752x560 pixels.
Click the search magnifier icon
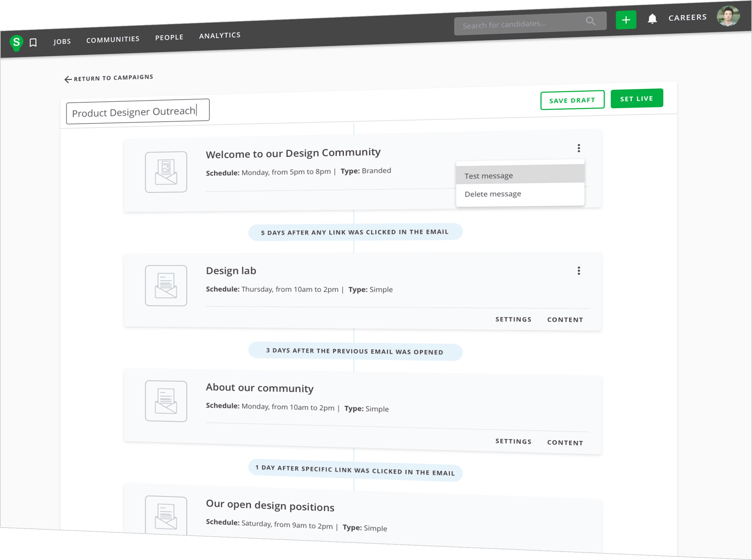pyautogui.click(x=590, y=21)
